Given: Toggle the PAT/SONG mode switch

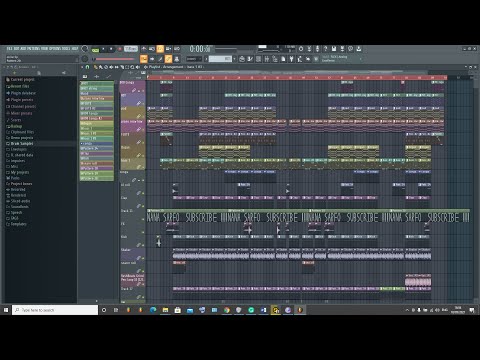Looking at the screenshot, I should tap(95, 49).
